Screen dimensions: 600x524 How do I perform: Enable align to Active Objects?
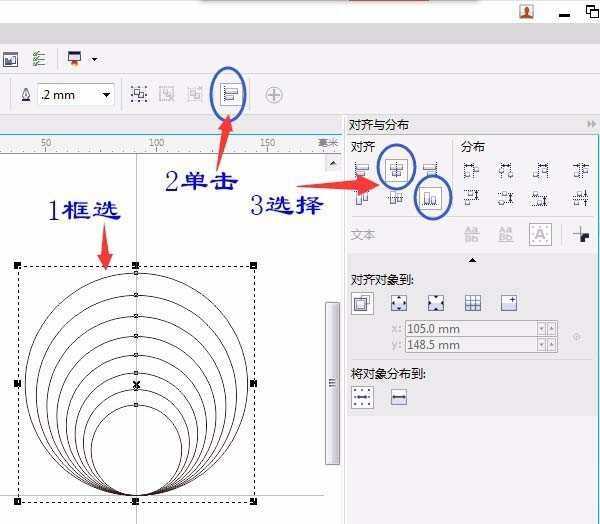[x=362, y=303]
